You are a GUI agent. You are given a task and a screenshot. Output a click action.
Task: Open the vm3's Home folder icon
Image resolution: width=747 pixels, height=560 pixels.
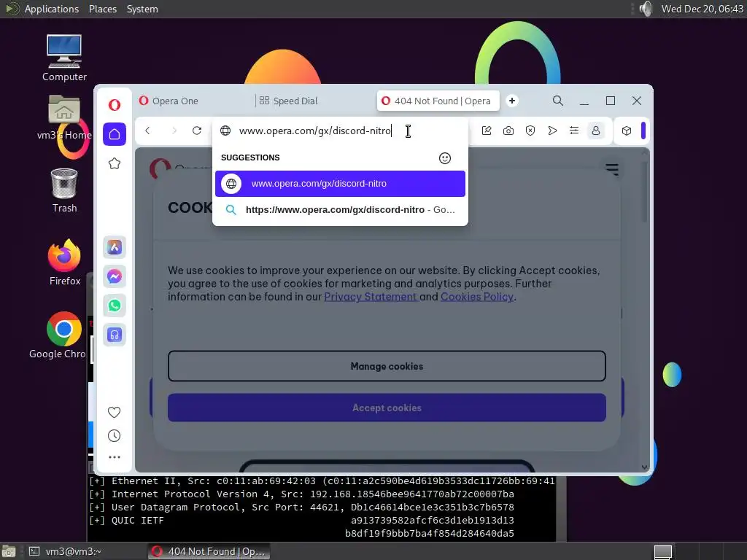click(64, 117)
